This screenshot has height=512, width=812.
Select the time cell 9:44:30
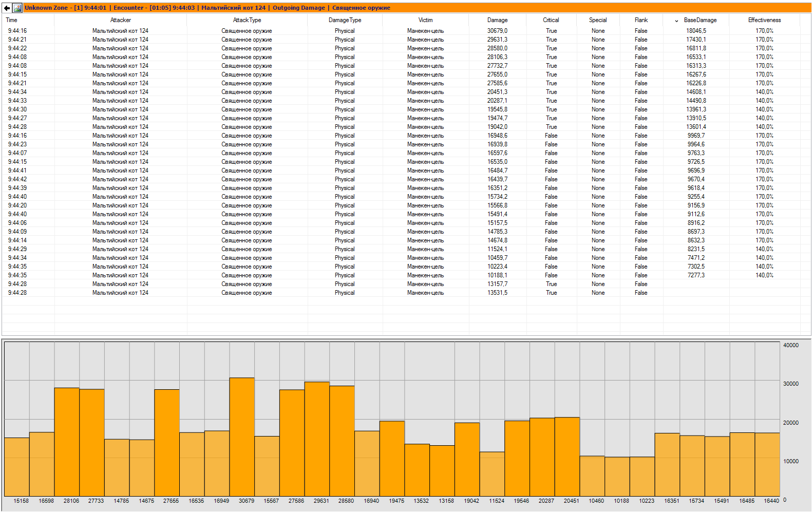[x=17, y=109]
